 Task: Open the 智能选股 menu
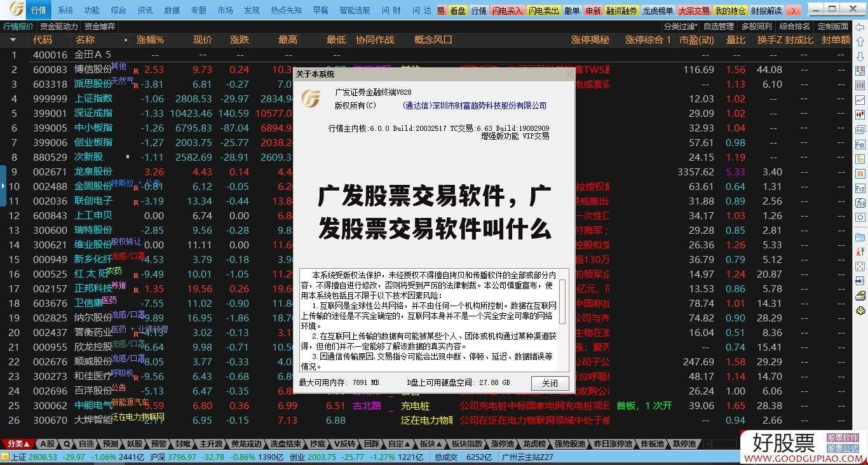(x=355, y=11)
